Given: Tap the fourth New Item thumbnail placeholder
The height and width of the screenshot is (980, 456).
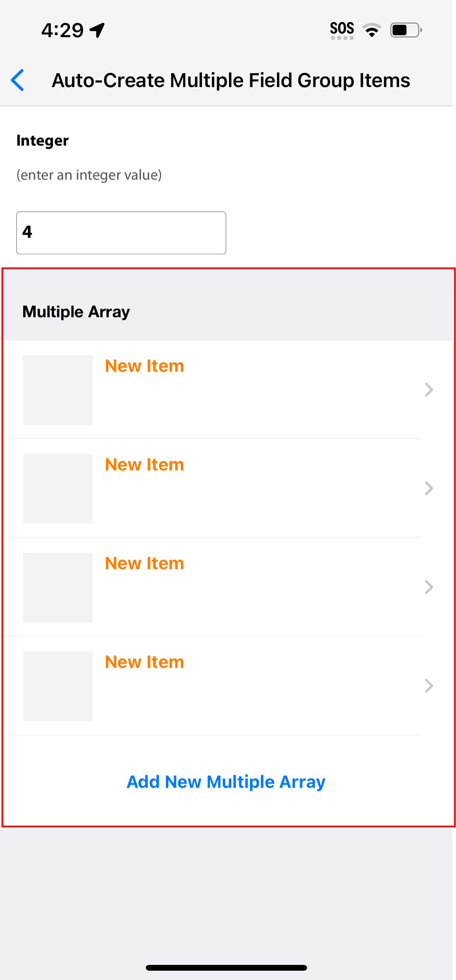Looking at the screenshot, I should [58, 686].
